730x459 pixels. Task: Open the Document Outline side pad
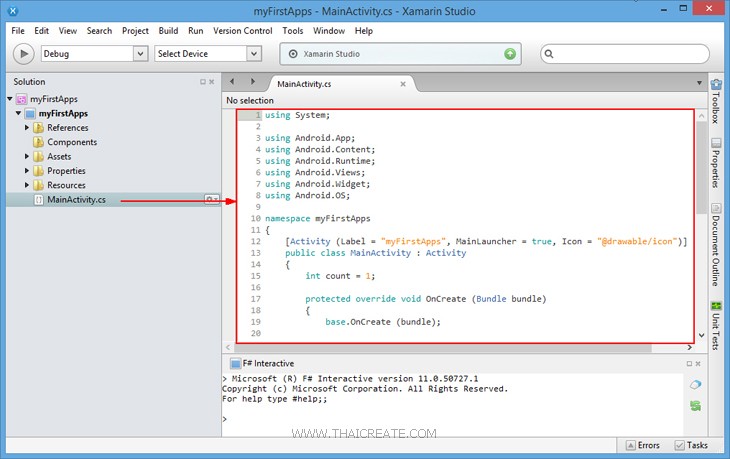(x=716, y=245)
